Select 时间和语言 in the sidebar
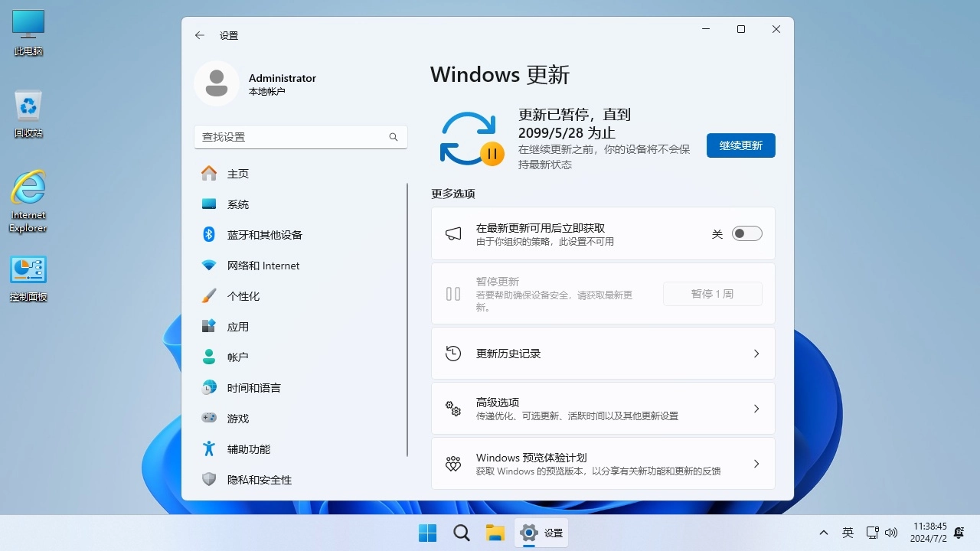This screenshot has height=551, width=980. pos(255,387)
